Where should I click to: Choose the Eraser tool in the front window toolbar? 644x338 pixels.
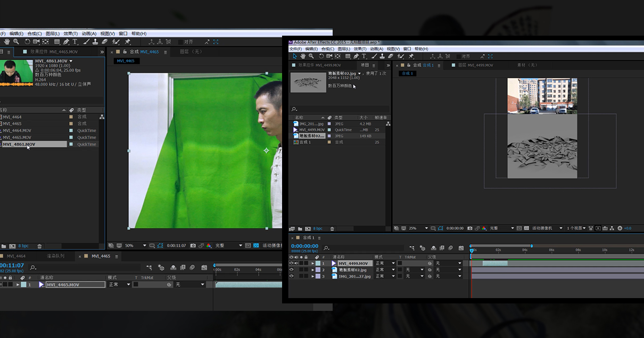[390, 56]
